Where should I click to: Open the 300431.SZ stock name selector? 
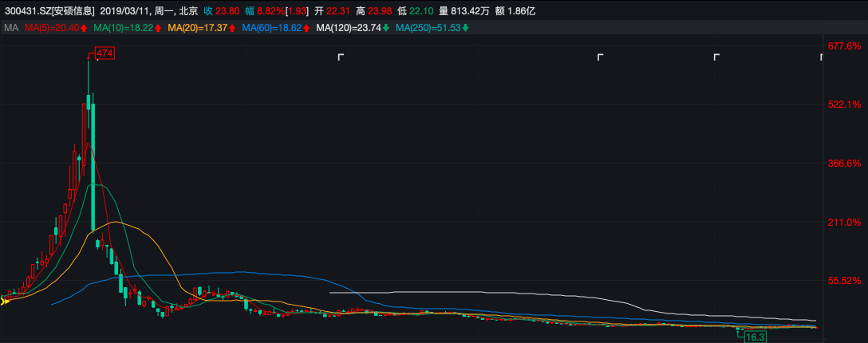(x=49, y=12)
